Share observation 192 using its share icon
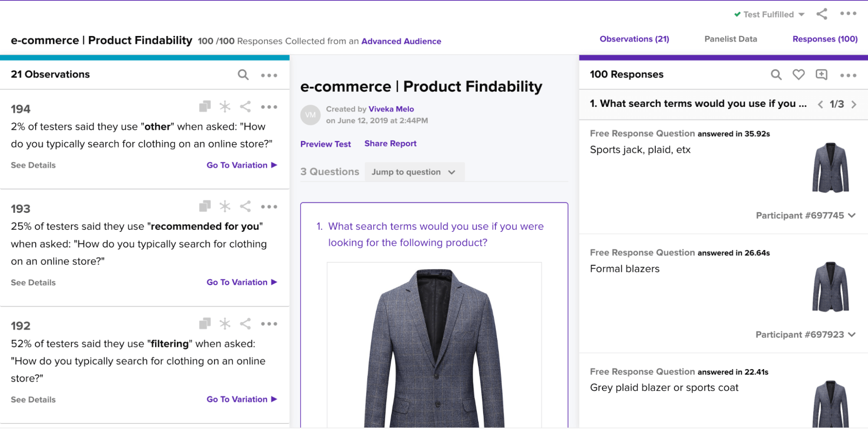868x429 pixels. pyautogui.click(x=245, y=324)
